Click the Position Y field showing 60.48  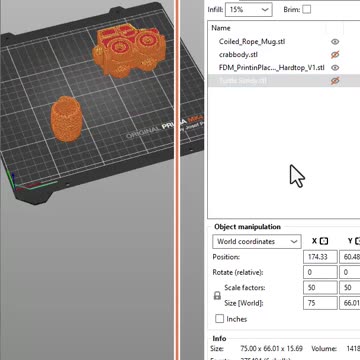[350, 257]
